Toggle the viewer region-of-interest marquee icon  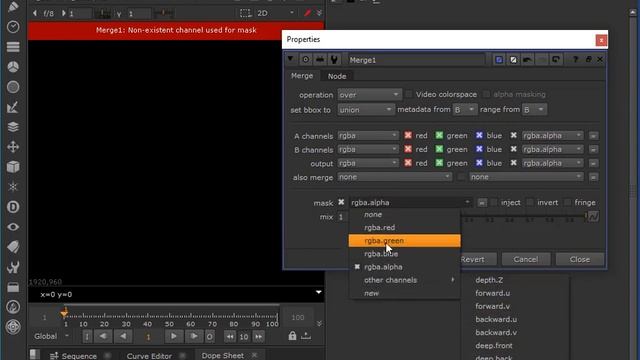[245, 13]
